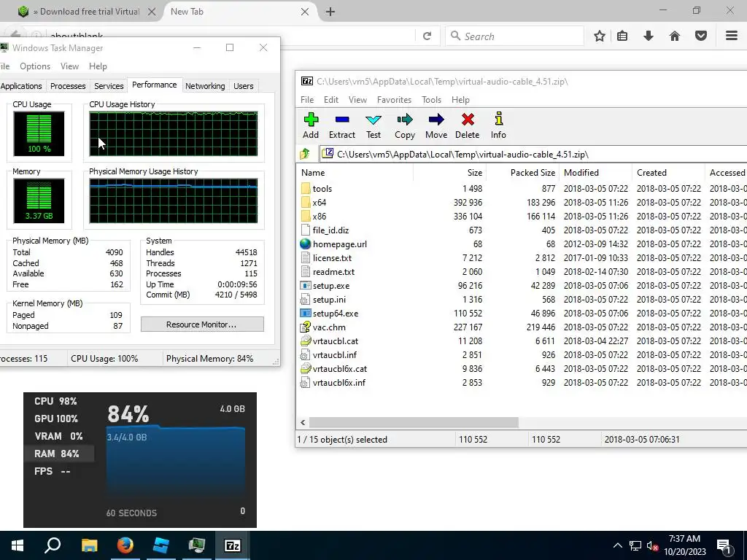Open the Firefox hamburger menu
This screenshot has height=560, width=747.
(732, 36)
